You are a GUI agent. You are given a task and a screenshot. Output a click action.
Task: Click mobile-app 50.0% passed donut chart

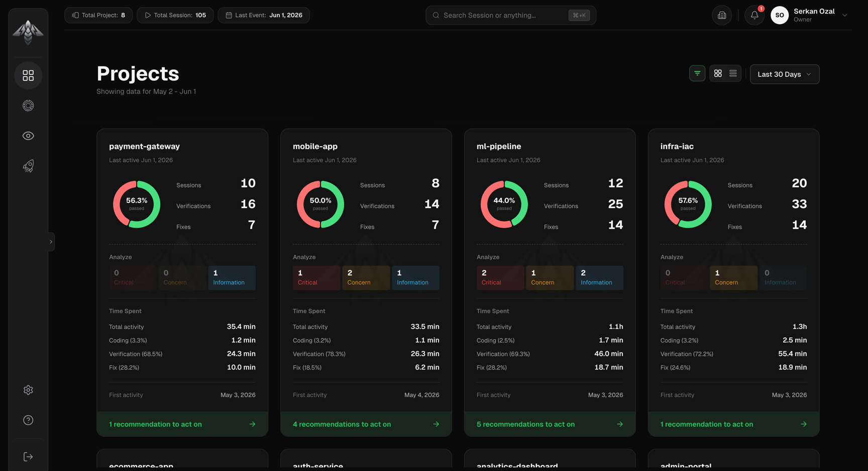(x=320, y=205)
